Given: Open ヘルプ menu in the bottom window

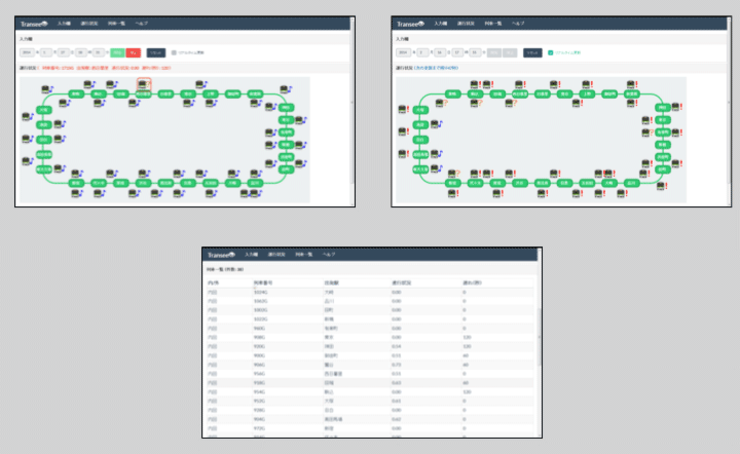Looking at the screenshot, I should tap(328, 255).
